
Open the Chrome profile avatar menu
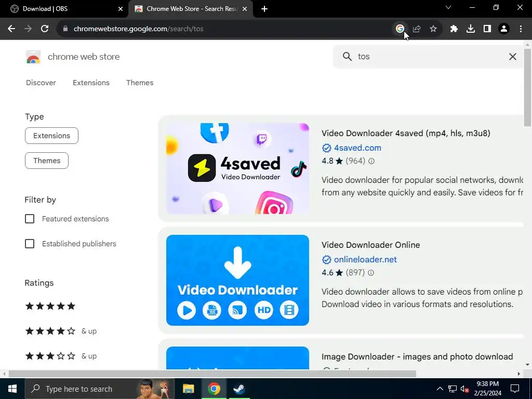point(504,29)
